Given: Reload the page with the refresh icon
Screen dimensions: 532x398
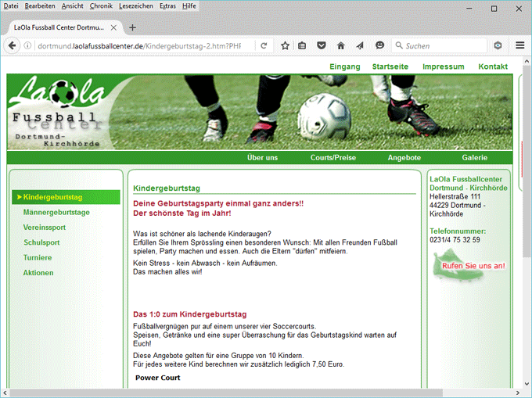Looking at the screenshot, I should click(x=264, y=45).
